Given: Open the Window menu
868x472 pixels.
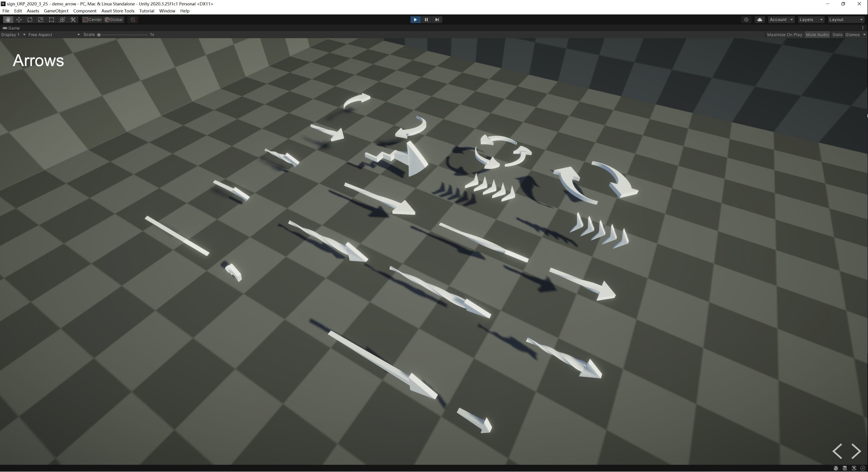Looking at the screenshot, I should click(167, 11).
